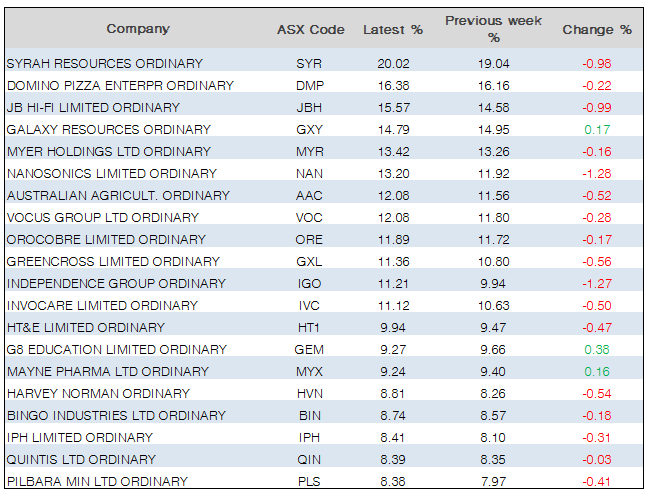
Task: Click the ORE ticker code cell
Action: tap(310, 239)
